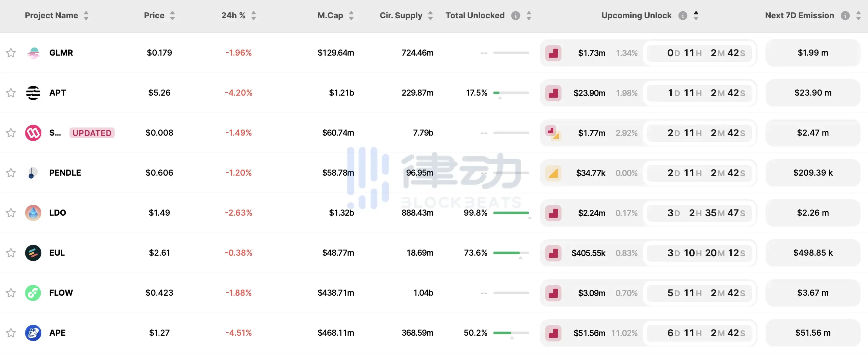Screen dimensions: 868x356
Task: Click the Cir. Supply column header
Action: [x=401, y=16]
